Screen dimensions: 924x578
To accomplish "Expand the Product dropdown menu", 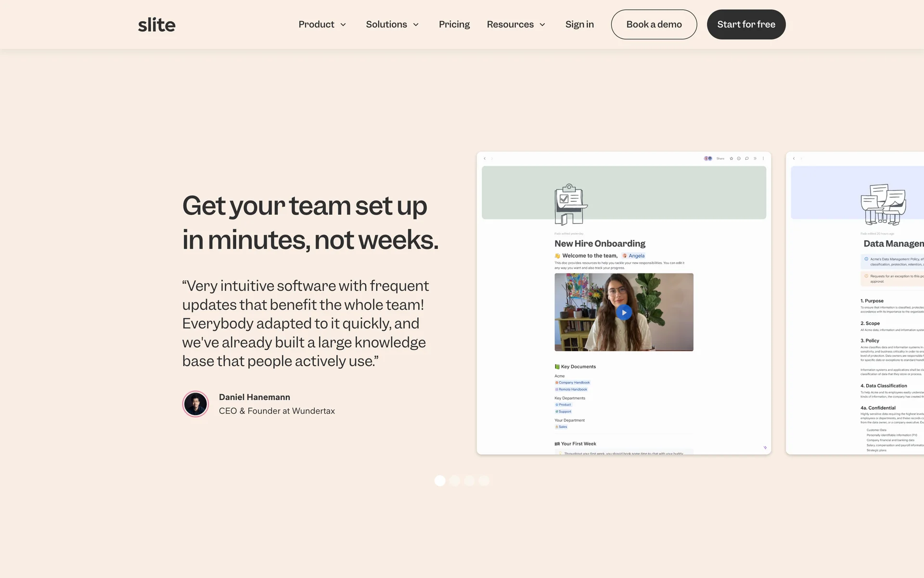I will coord(322,25).
